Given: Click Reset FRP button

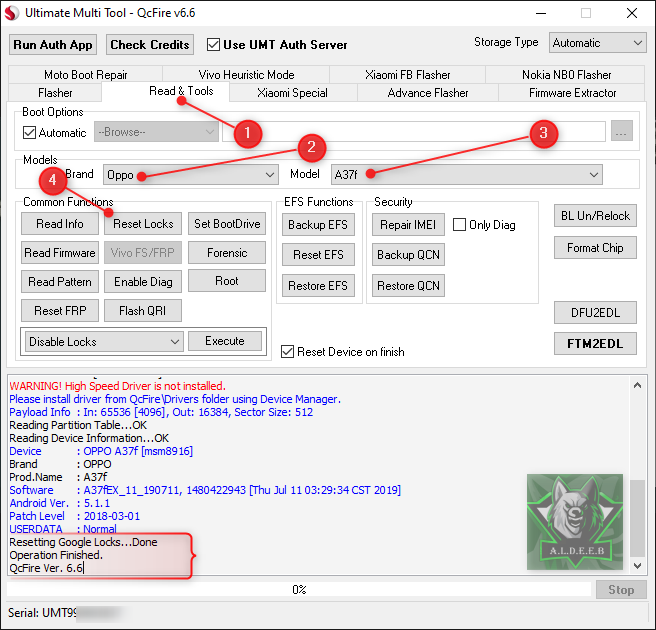Looking at the screenshot, I should tap(60, 310).
